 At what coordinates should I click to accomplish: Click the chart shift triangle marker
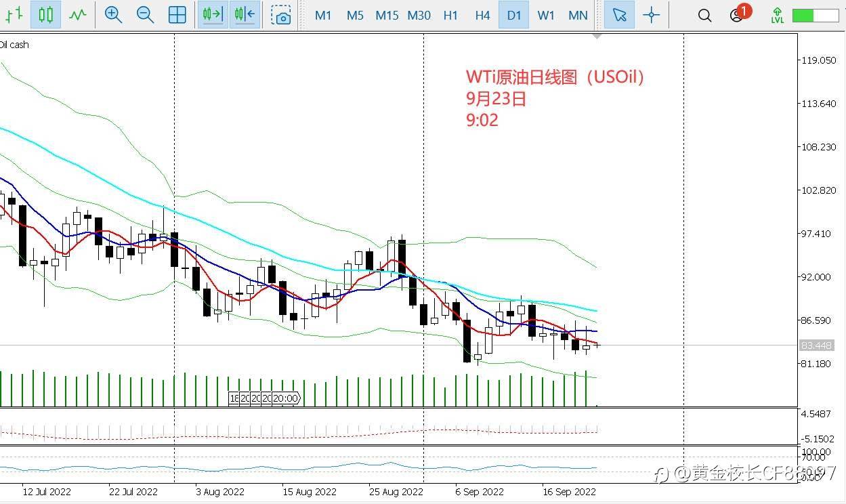(x=597, y=36)
